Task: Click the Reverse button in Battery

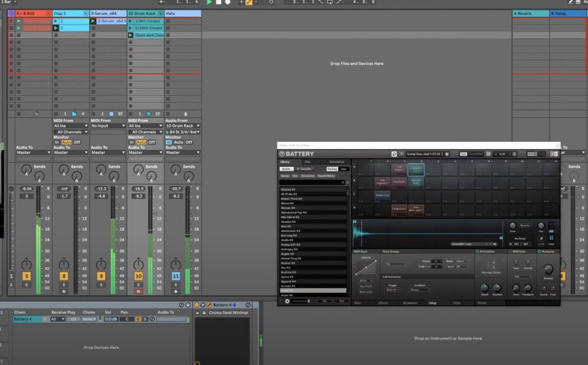Action: [525, 226]
